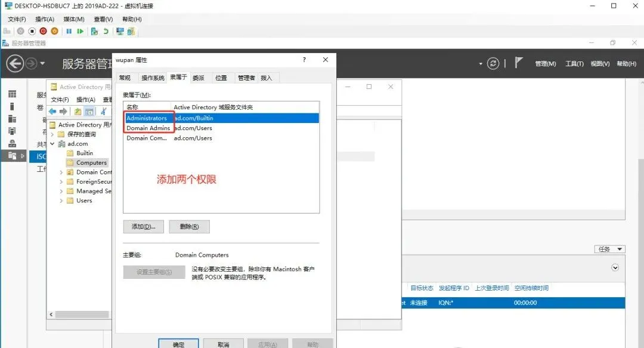
Task: Open the 工具(T) menu in Server Manager
Action: (574, 63)
